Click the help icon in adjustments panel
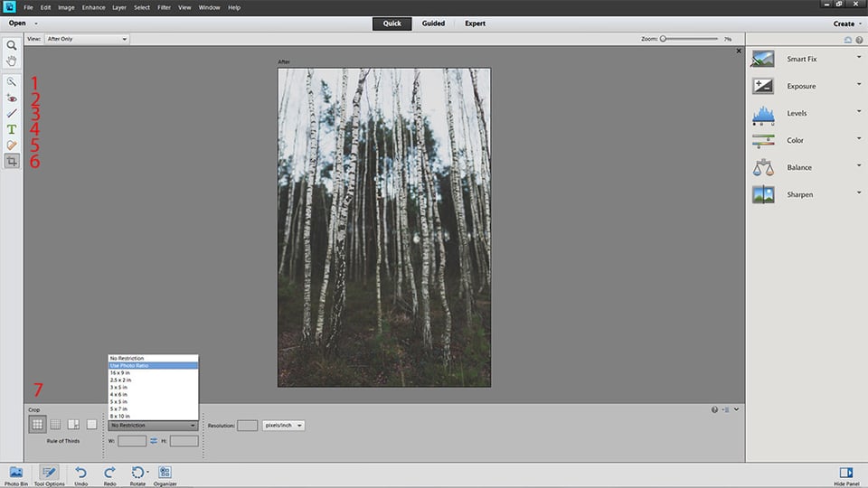The width and height of the screenshot is (868, 488). point(859,40)
